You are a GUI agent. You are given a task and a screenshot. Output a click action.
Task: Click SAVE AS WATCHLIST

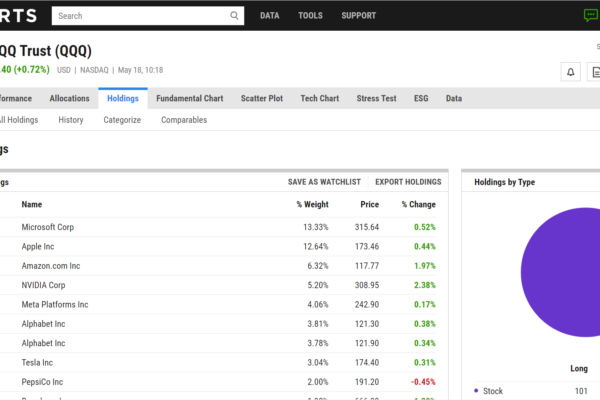[324, 182]
